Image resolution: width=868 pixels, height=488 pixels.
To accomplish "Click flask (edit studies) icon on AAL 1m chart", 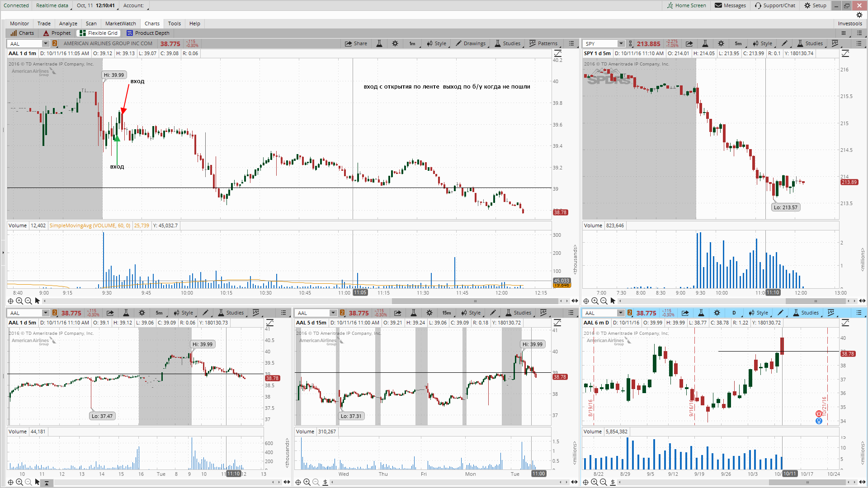I will pos(379,43).
